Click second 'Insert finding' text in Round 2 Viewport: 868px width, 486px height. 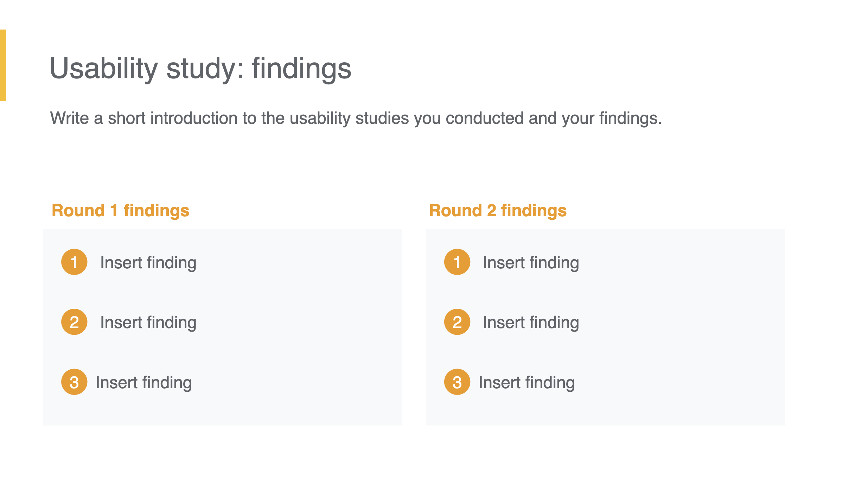pos(531,322)
